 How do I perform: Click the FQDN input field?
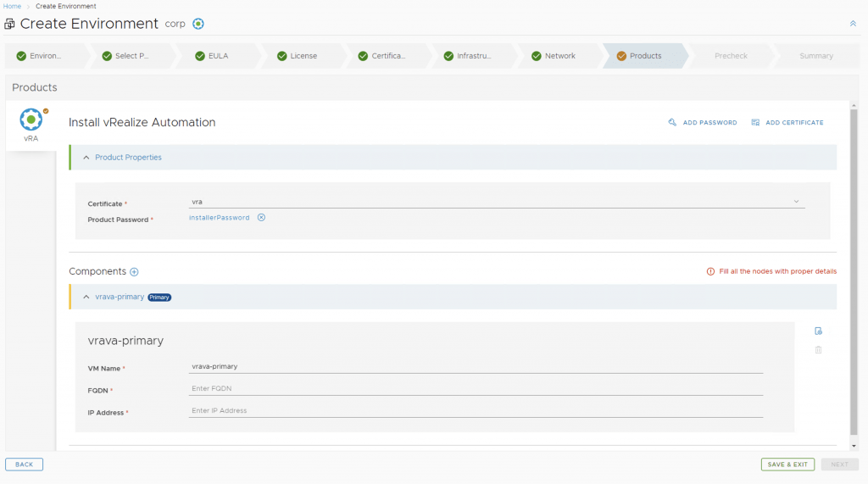coord(475,389)
